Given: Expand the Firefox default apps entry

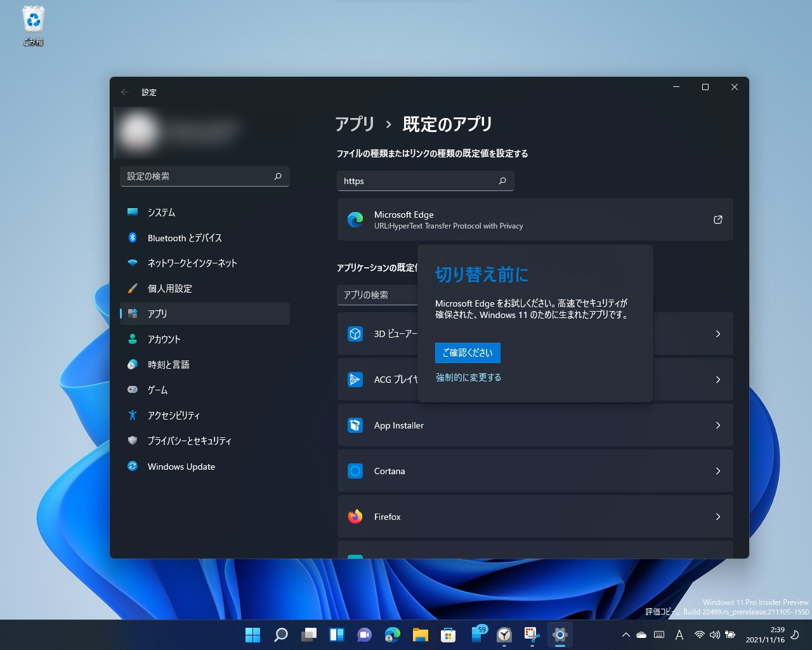Looking at the screenshot, I should pyautogui.click(x=717, y=516).
